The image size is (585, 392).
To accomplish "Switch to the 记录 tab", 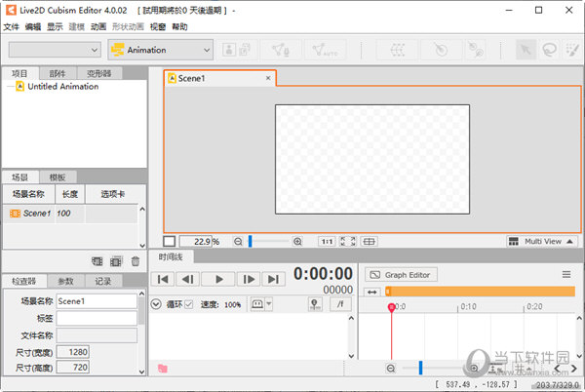I will 103,281.
